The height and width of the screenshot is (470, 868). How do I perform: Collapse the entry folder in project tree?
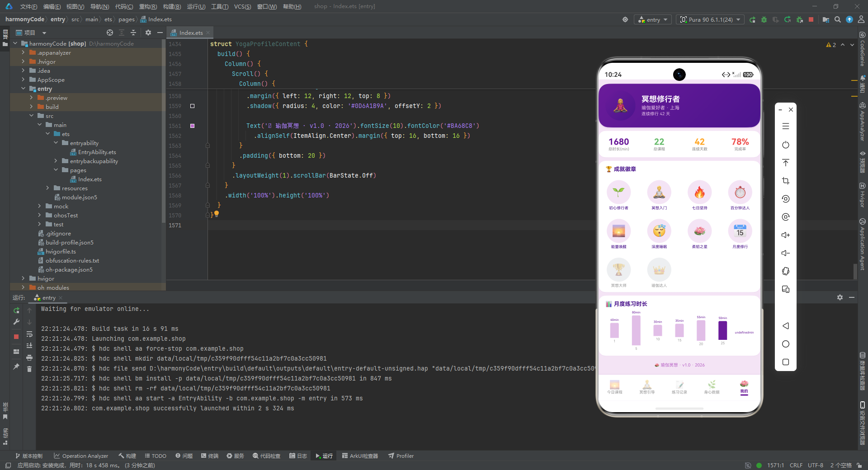(23, 89)
